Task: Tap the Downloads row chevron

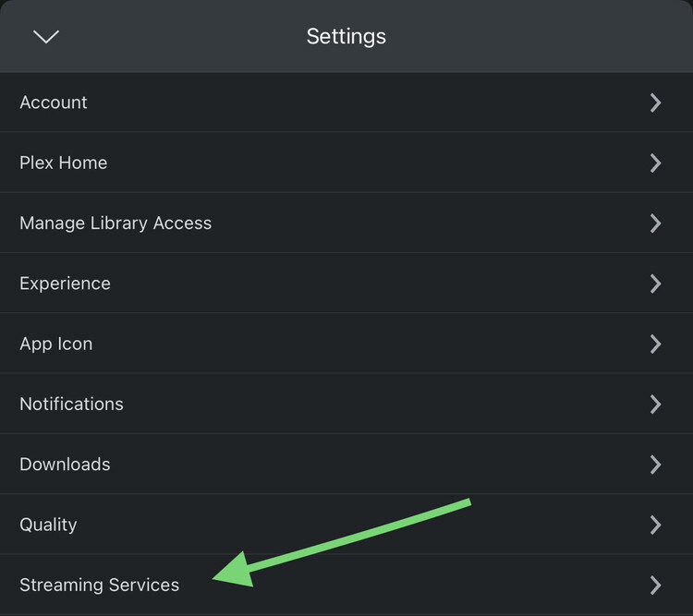Action: coord(655,464)
